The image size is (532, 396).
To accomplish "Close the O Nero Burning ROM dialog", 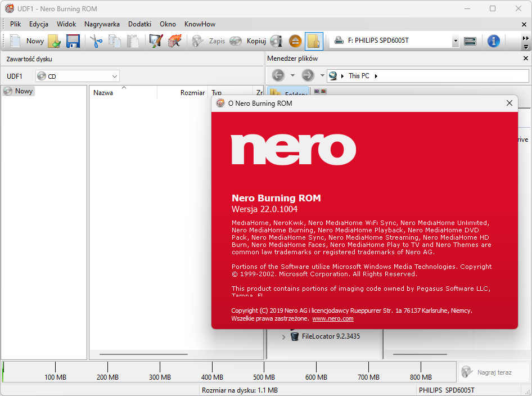I will point(510,103).
